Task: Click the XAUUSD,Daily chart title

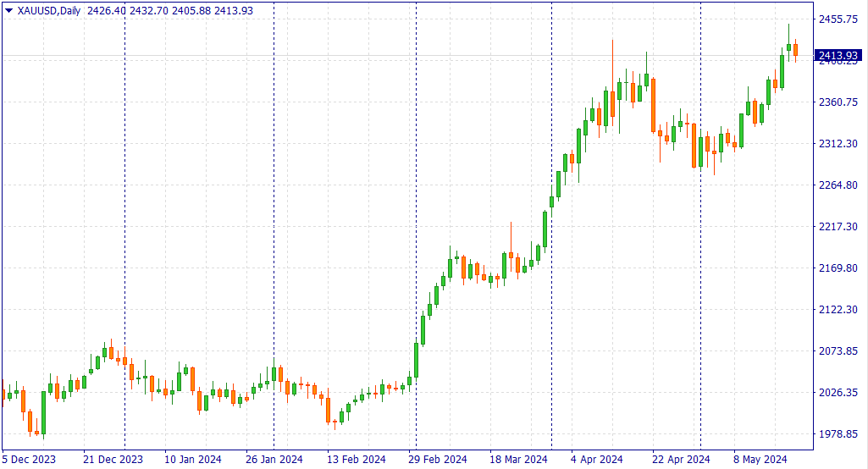Action: 49,10
